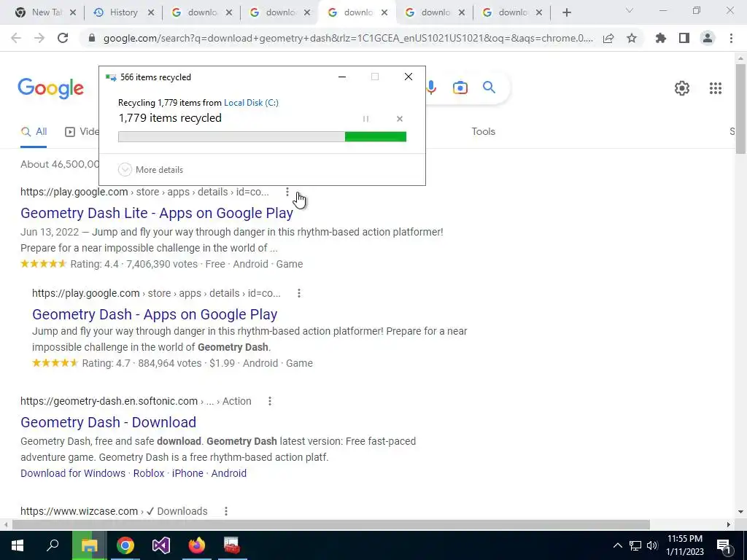Open Geometry Dash Lite - Apps on Google Play

157,214
